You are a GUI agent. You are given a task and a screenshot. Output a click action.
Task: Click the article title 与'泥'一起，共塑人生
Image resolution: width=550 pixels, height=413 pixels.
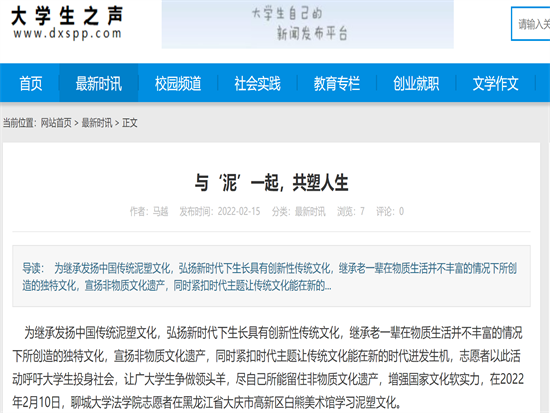271,183
